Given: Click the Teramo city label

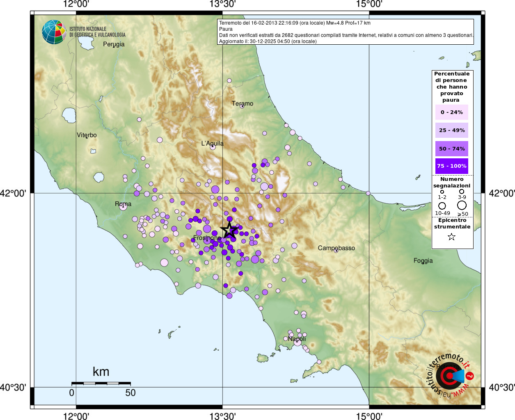Looking at the screenshot, I should click(243, 103).
